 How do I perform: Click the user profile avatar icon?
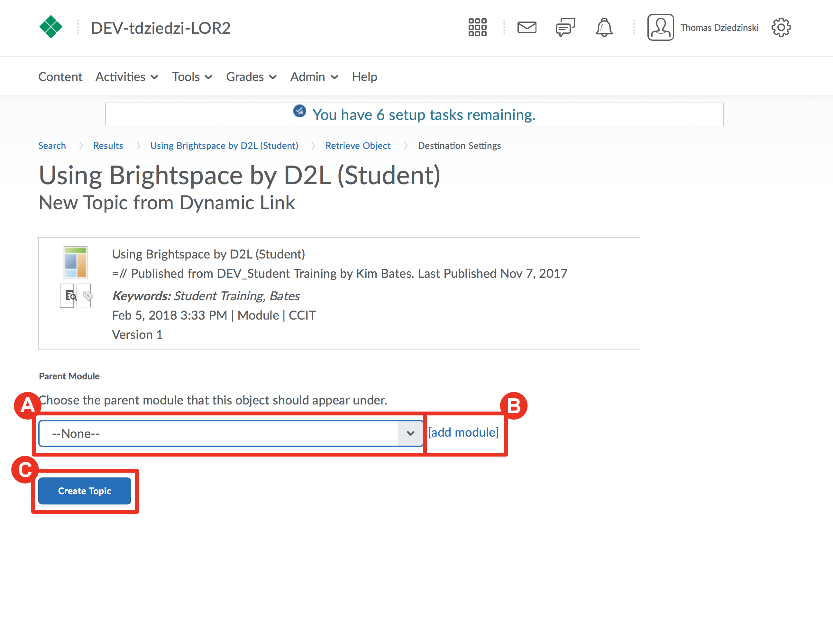pyautogui.click(x=660, y=27)
